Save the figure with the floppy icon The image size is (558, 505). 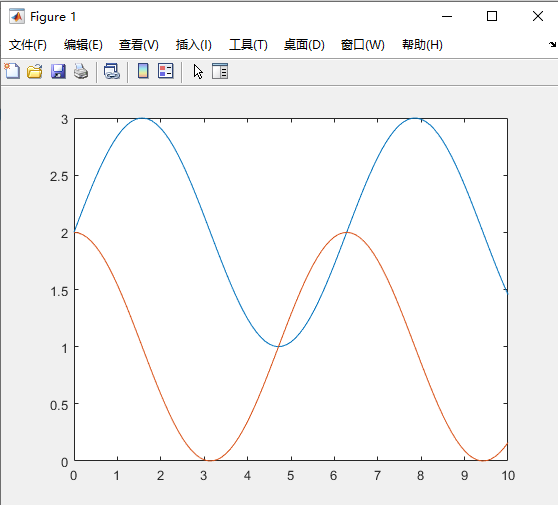coord(58,71)
